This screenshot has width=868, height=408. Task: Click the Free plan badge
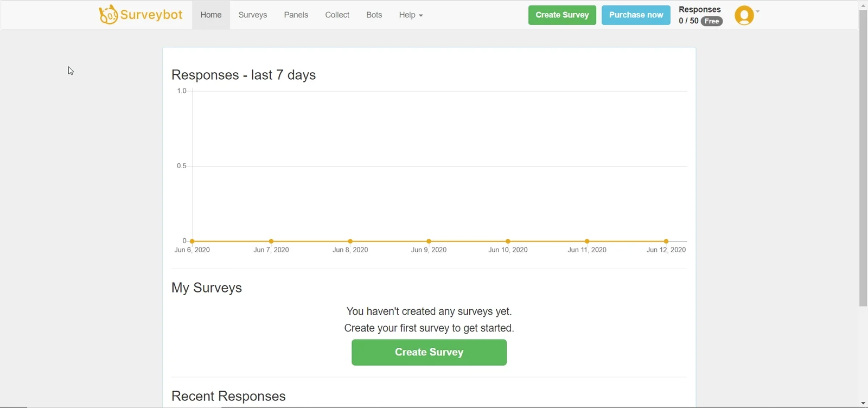click(x=712, y=21)
